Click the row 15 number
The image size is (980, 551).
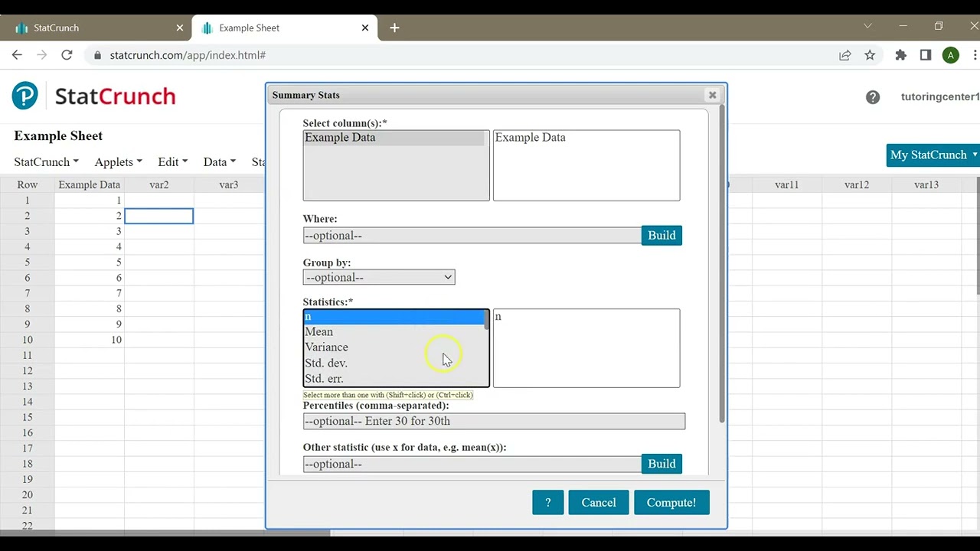click(x=28, y=417)
